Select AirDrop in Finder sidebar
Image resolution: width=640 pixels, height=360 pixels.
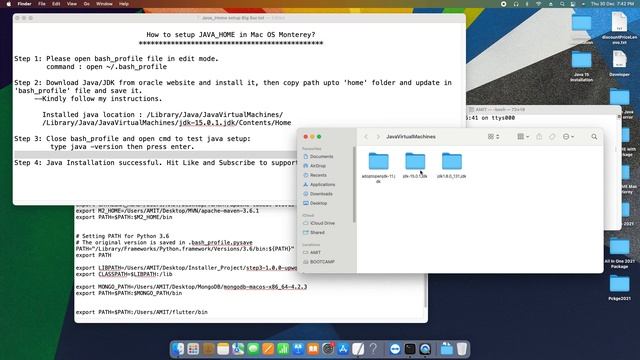click(x=315, y=166)
